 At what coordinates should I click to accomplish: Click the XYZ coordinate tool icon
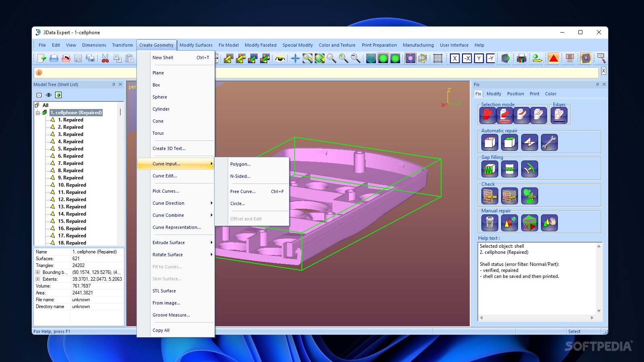(601, 59)
